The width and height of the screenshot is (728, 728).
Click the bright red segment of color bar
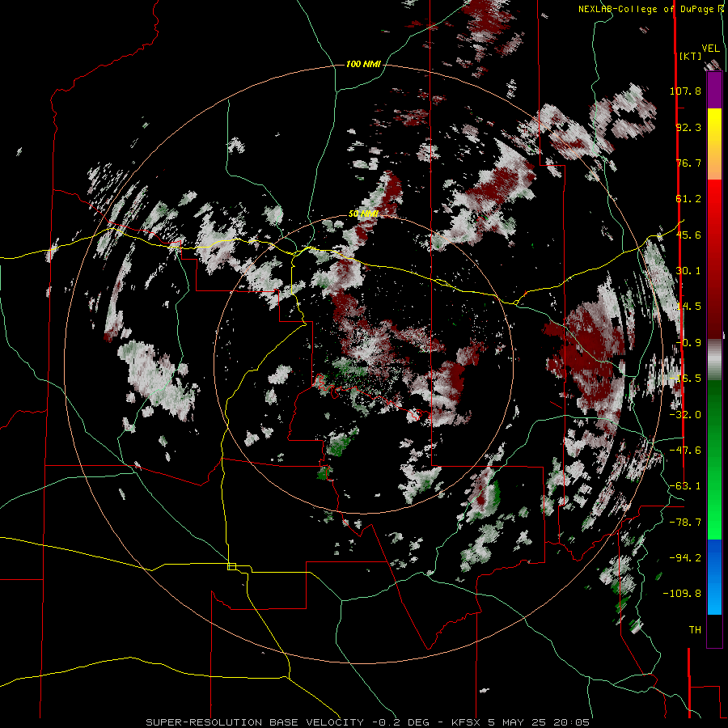714,197
